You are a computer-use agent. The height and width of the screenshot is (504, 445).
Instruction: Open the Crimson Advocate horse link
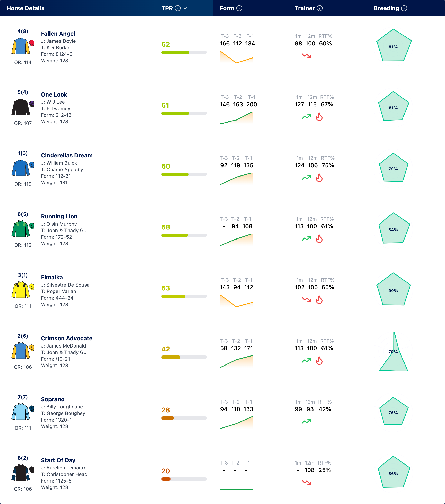pyautogui.click(x=66, y=338)
